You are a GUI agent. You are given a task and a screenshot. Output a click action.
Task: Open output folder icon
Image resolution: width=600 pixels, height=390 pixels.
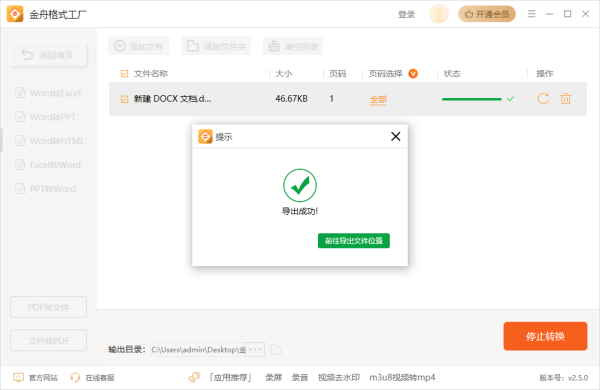pyautogui.click(x=276, y=349)
